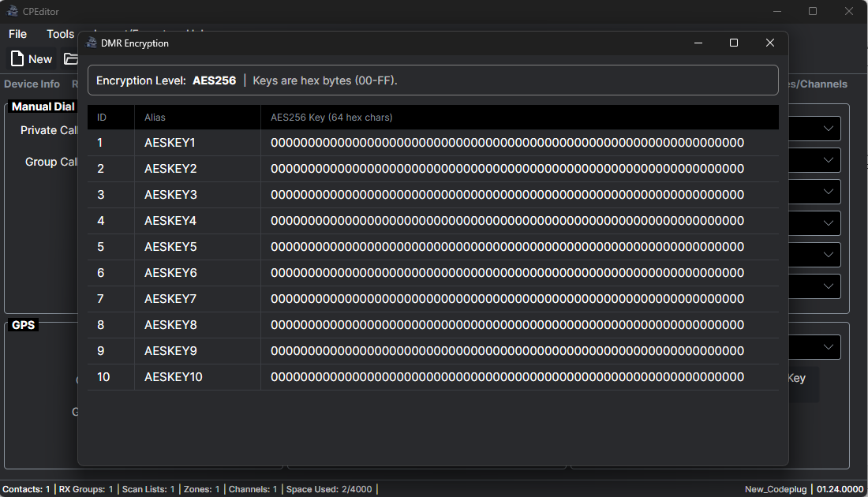
Task: Close the DMR Encryption dialog
Action: (769, 43)
